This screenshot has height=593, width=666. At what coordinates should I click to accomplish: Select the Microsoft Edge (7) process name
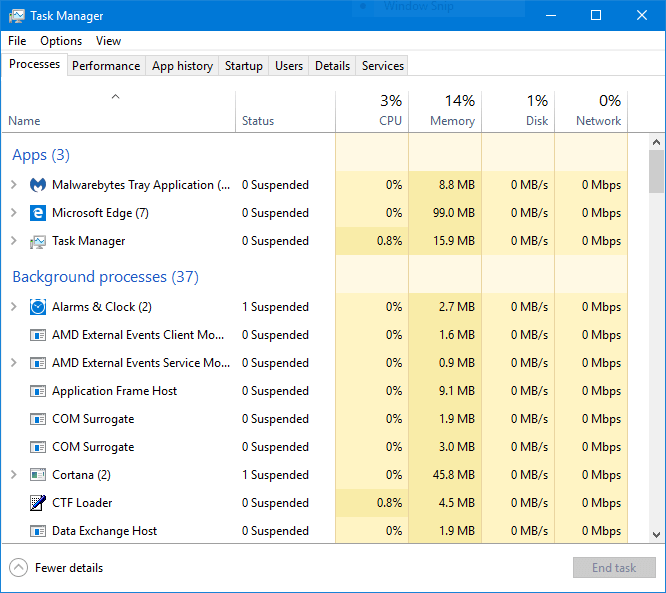(x=100, y=213)
